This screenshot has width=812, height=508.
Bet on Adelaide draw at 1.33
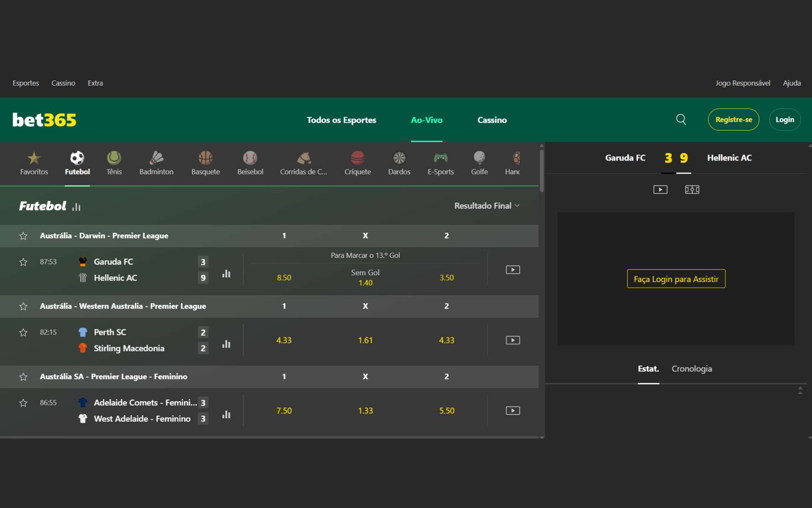[365, 411]
